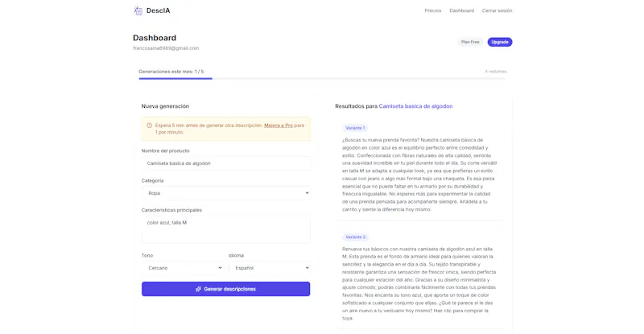Open the Categoría dropdown showing Ropa
The height and width of the screenshot is (334, 644).
pyautogui.click(x=226, y=193)
